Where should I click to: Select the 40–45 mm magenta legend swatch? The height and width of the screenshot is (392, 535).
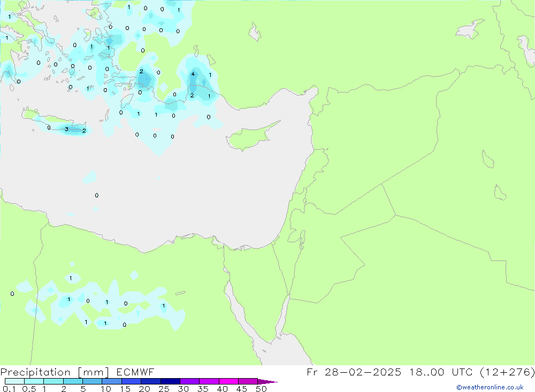pyautogui.click(x=228, y=381)
